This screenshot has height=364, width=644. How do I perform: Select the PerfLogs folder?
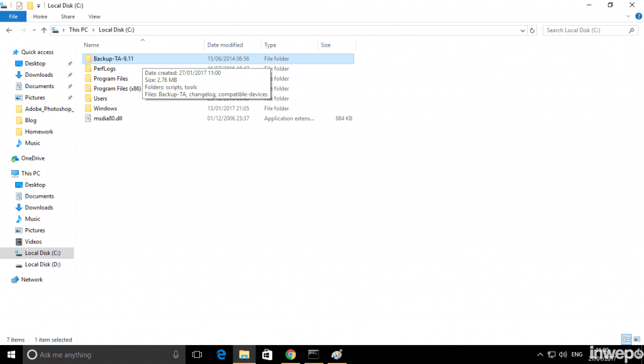click(x=104, y=69)
